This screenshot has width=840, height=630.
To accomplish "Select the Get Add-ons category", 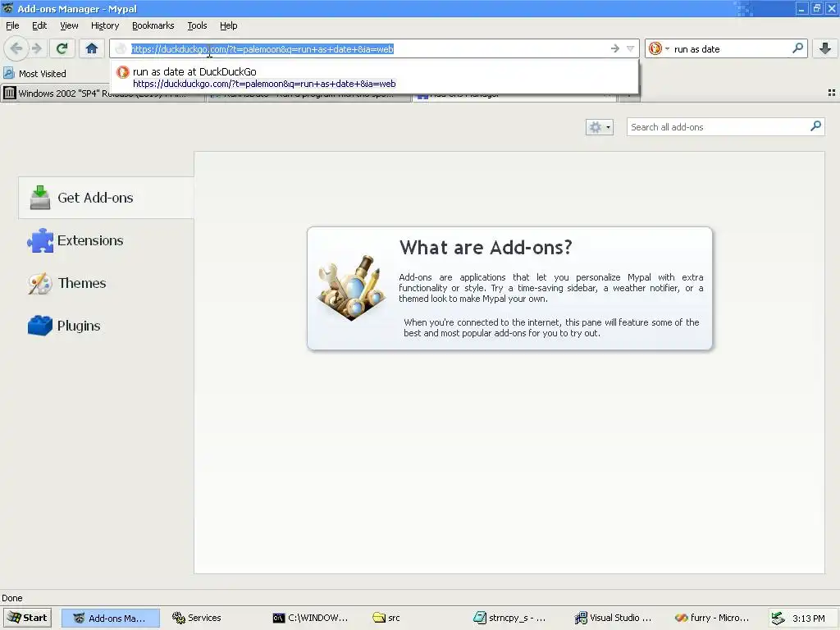I will pyautogui.click(x=106, y=198).
